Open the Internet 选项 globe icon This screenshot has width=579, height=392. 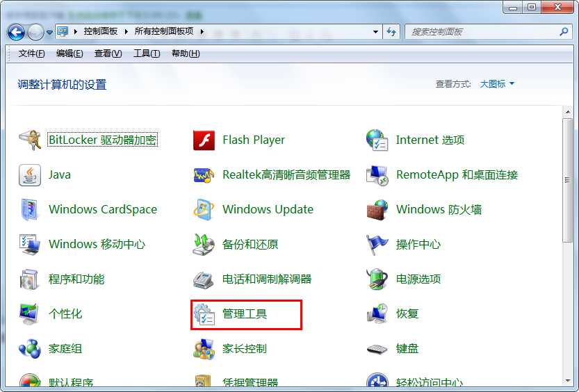tap(377, 140)
